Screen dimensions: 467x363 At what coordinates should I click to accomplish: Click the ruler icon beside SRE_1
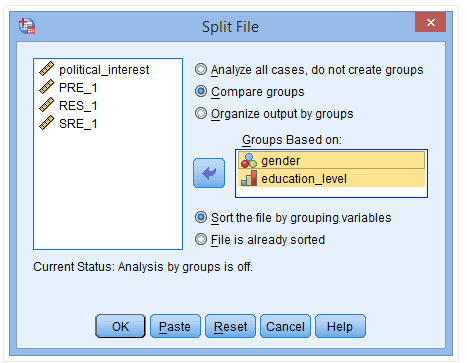coord(47,123)
